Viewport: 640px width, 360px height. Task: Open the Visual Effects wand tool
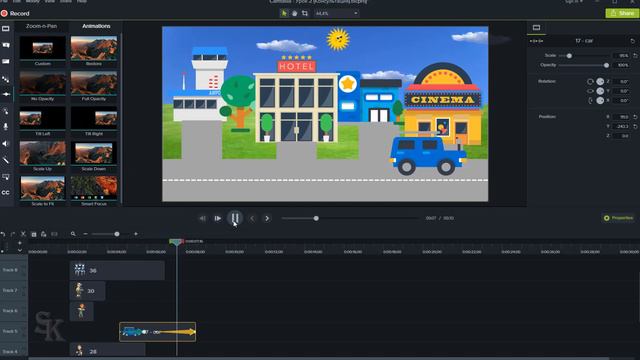[6, 160]
